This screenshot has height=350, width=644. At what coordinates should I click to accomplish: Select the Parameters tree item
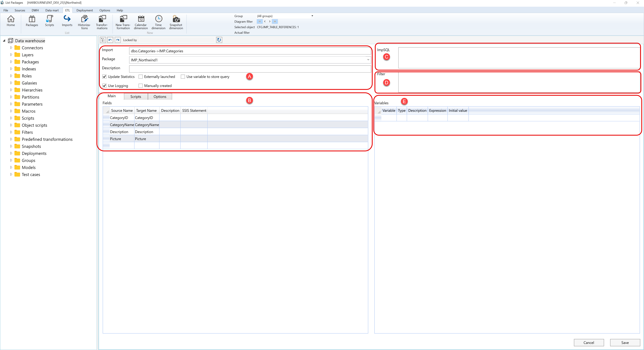[x=32, y=104]
